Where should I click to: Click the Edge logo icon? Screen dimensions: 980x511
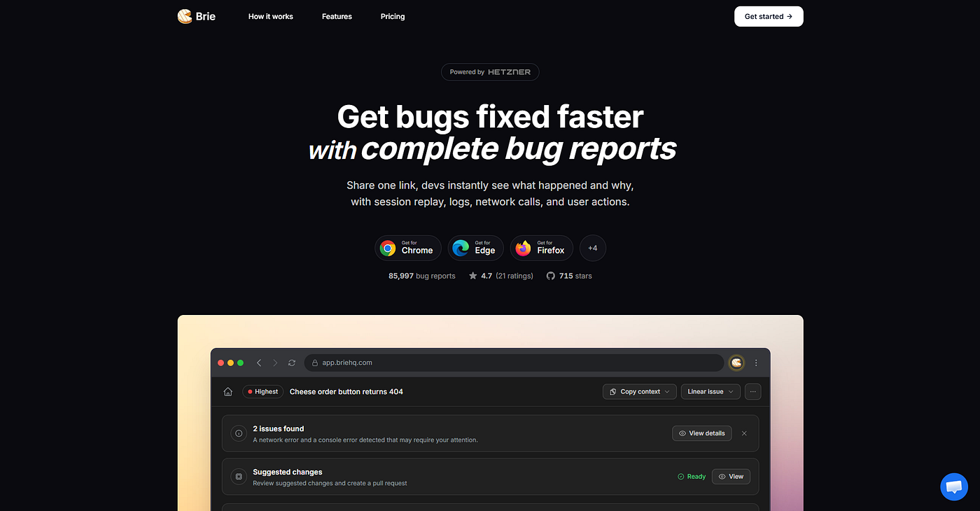pos(461,248)
